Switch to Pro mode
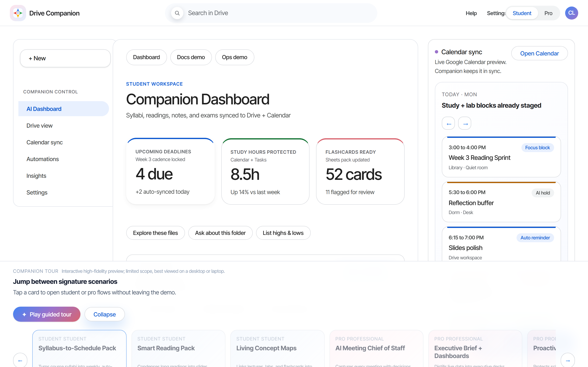The height and width of the screenshot is (367, 588). (x=548, y=13)
